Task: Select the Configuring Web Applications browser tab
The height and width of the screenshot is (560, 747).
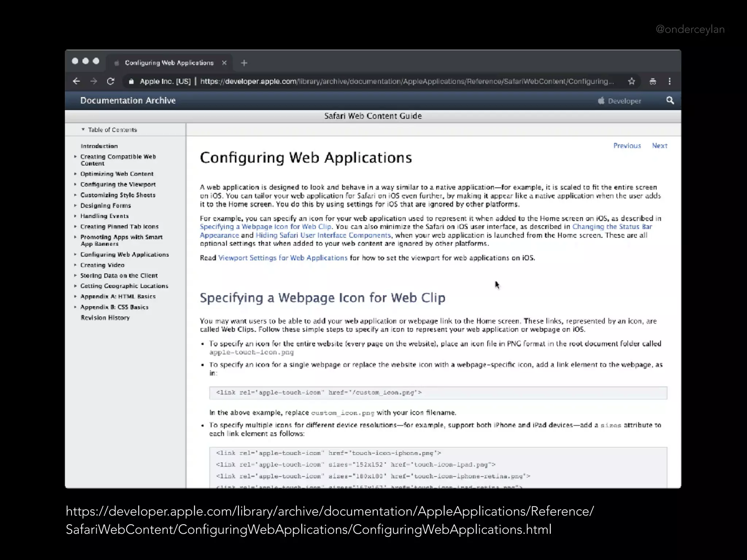Action: [169, 63]
